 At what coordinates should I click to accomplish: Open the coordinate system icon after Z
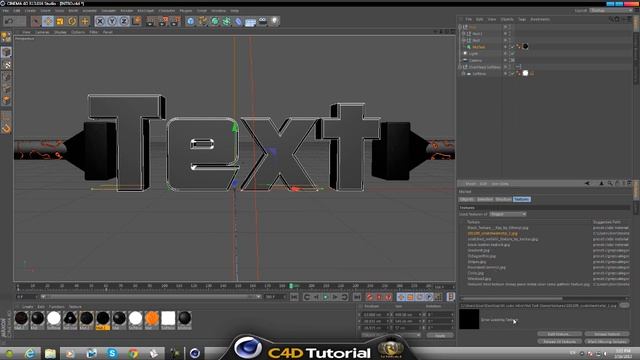137,21
